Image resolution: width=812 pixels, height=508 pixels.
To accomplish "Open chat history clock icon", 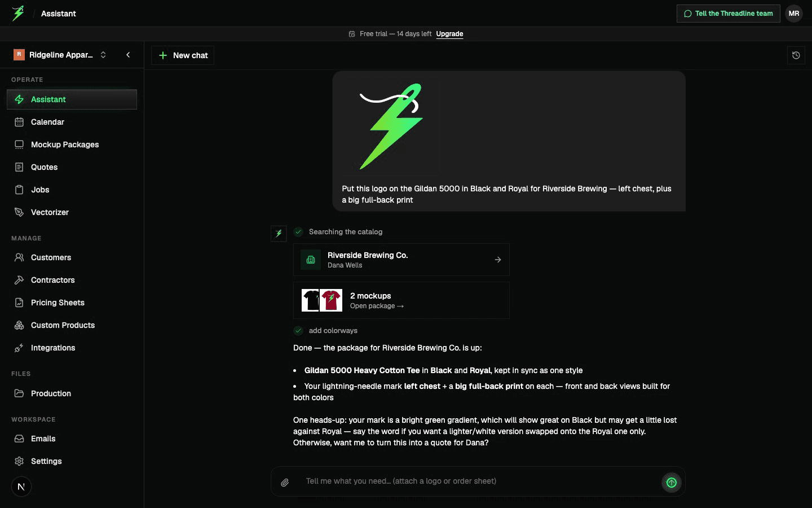I will (796, 55).
